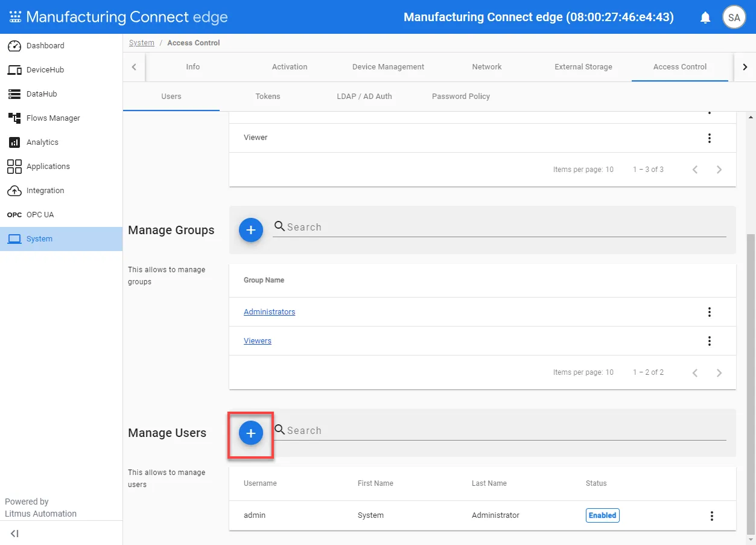Go to next page of groups list
The image size is (756, 545).
(719, 373)
